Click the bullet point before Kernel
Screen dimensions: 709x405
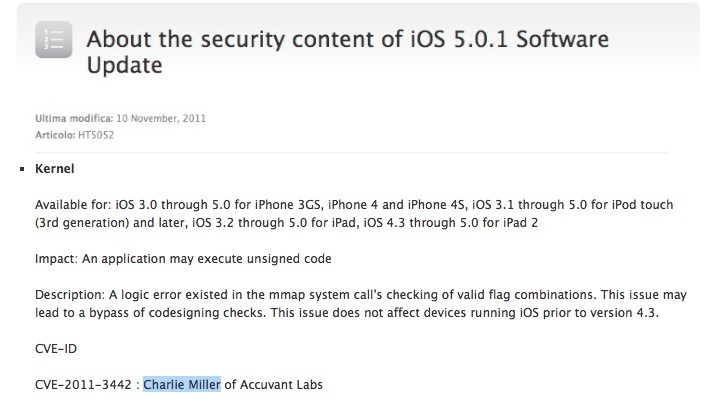coord(22,171)
